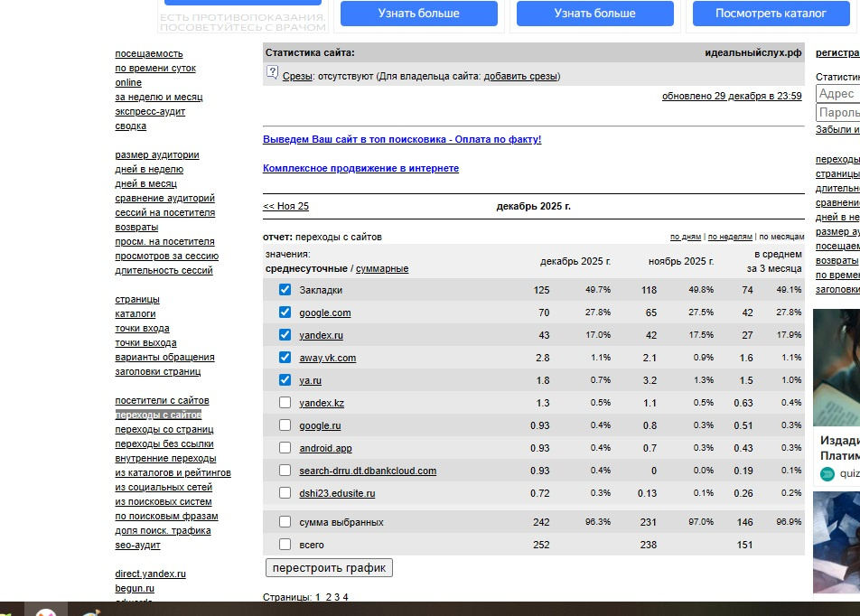
Task: Open the по времени суток report
Action: coord(155,68)
